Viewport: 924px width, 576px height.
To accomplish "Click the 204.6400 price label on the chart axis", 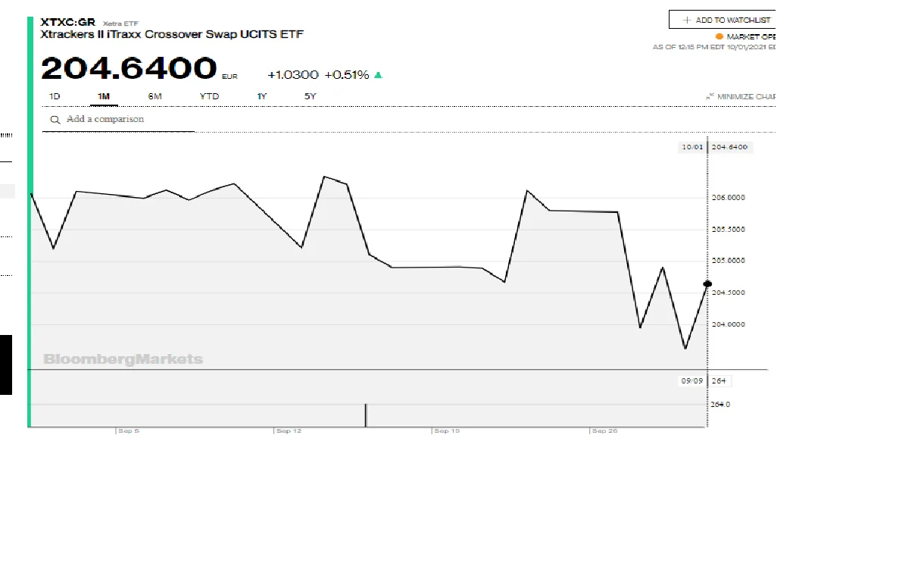I will point(730,147).
